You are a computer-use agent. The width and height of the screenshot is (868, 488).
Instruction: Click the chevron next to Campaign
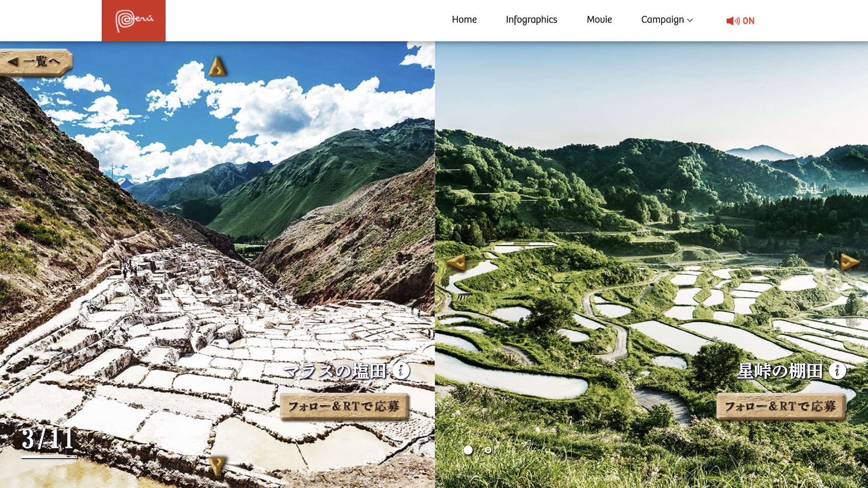click(690, 20)
